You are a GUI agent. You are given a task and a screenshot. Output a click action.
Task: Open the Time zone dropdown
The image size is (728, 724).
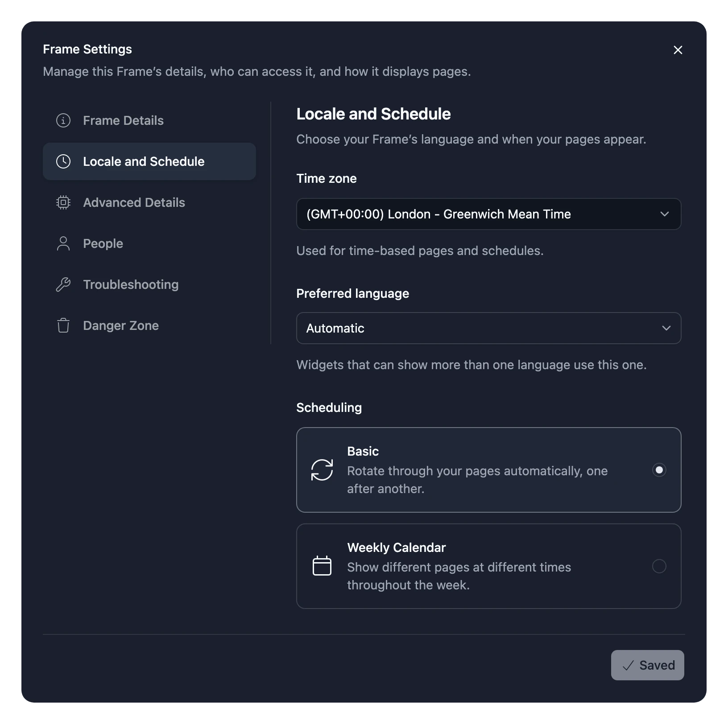[x=489, y=214]
